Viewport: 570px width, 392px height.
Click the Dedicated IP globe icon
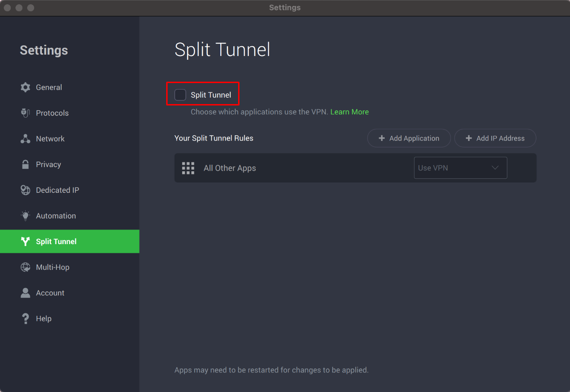25,190
